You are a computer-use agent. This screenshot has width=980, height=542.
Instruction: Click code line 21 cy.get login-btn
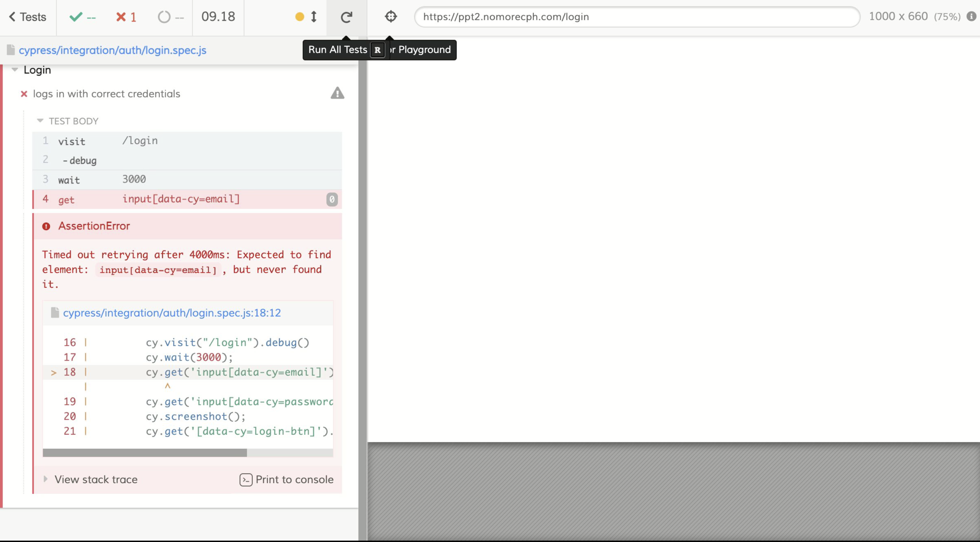[x=188, y=431]
